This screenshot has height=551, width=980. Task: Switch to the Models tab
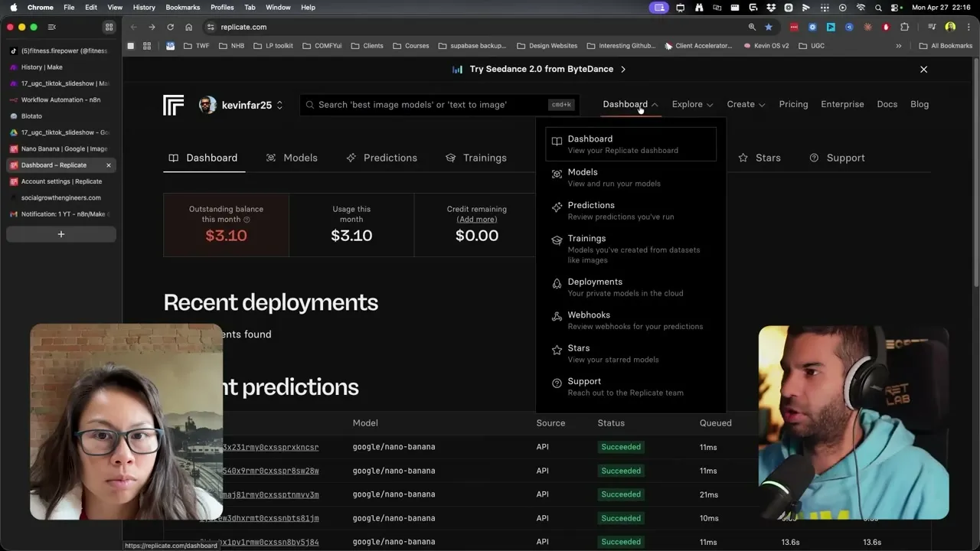click(292, 158)
